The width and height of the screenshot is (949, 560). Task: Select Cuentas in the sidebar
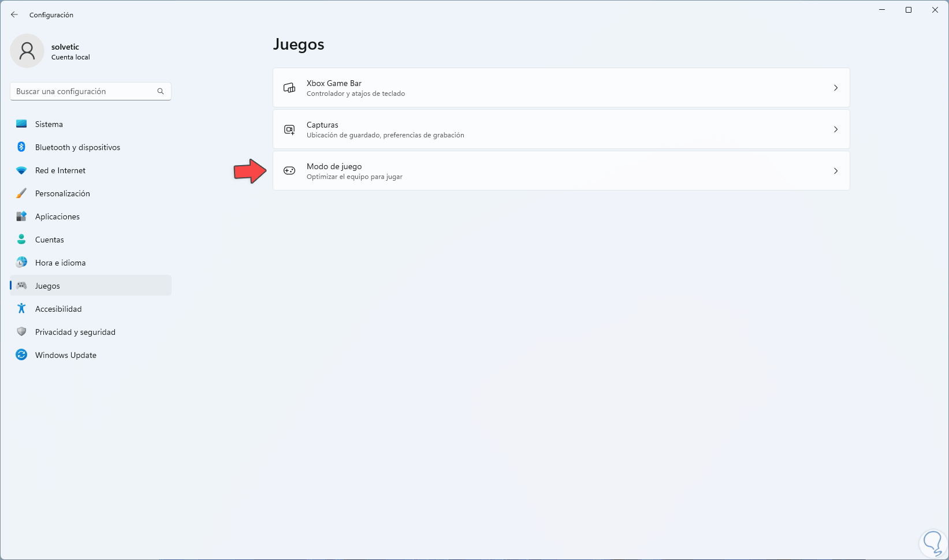tap(50, 240)
